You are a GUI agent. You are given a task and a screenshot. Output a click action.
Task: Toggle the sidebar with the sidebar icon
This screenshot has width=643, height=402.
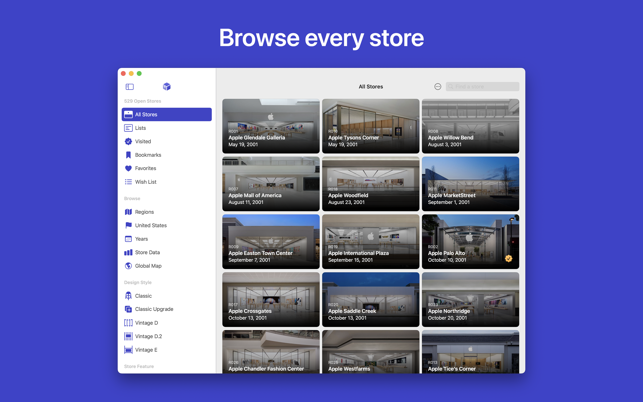pos(130,87)
